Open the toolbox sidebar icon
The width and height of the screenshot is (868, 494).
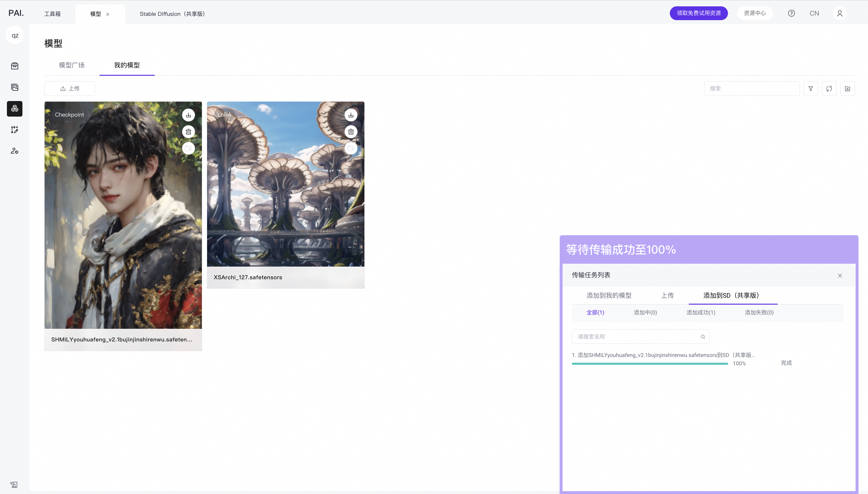pos(15,66)
